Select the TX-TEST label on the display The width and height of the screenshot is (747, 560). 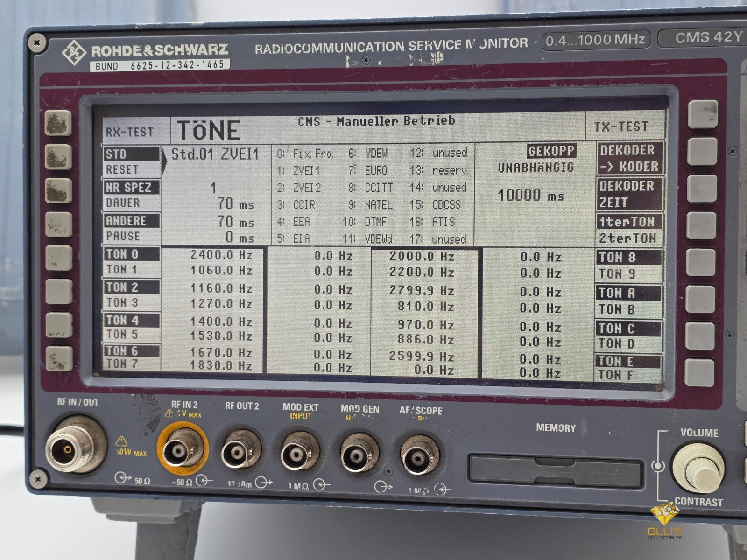[x=621, y=126]
